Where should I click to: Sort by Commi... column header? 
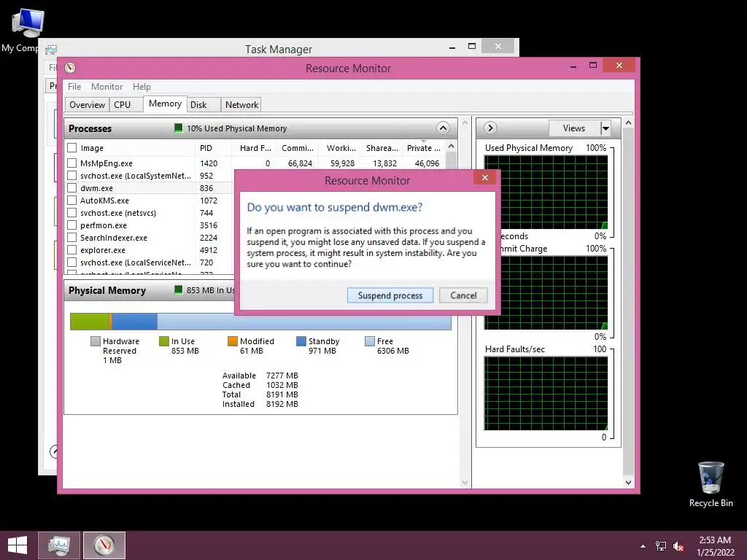pyautogui.click(x=298, y=148)
